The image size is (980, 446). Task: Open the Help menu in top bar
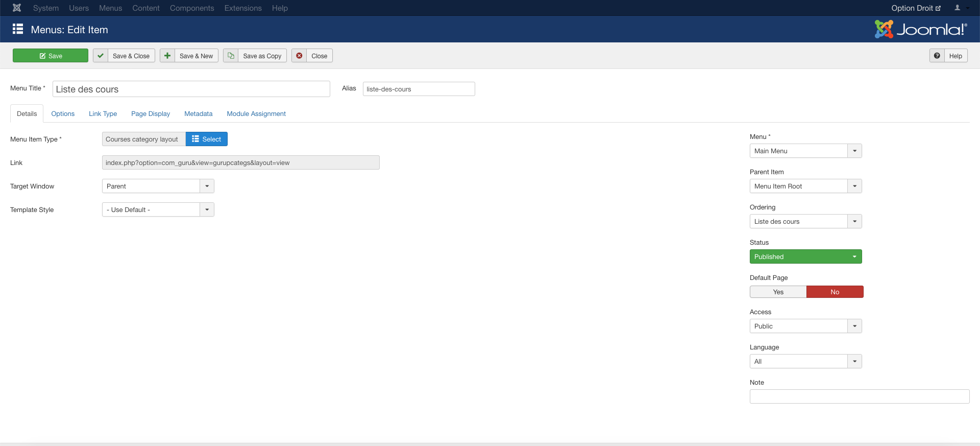pos(280,8)
